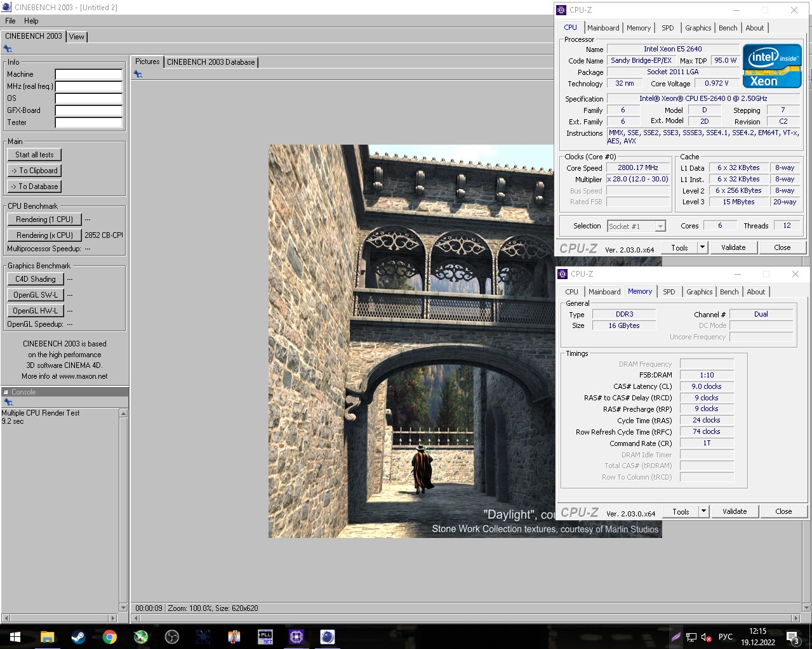Switch to CPU-Z taskbar icon
Viewport: 812px width, 649px height.
click(x=296, y=637)
